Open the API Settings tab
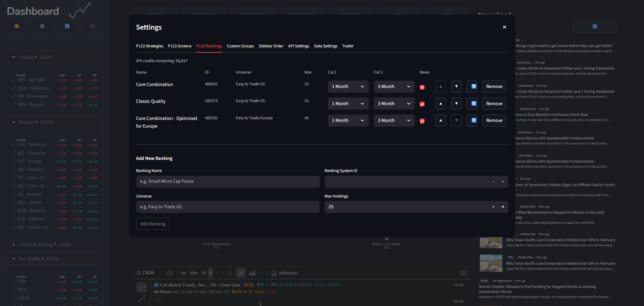This screenshot has height=306, width=644. tap(298, 46)
